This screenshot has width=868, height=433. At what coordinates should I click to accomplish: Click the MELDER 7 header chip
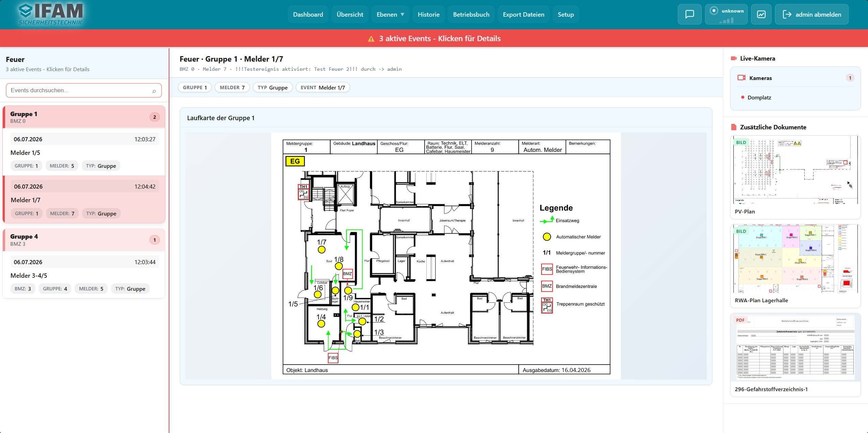(x=232, y=87)
